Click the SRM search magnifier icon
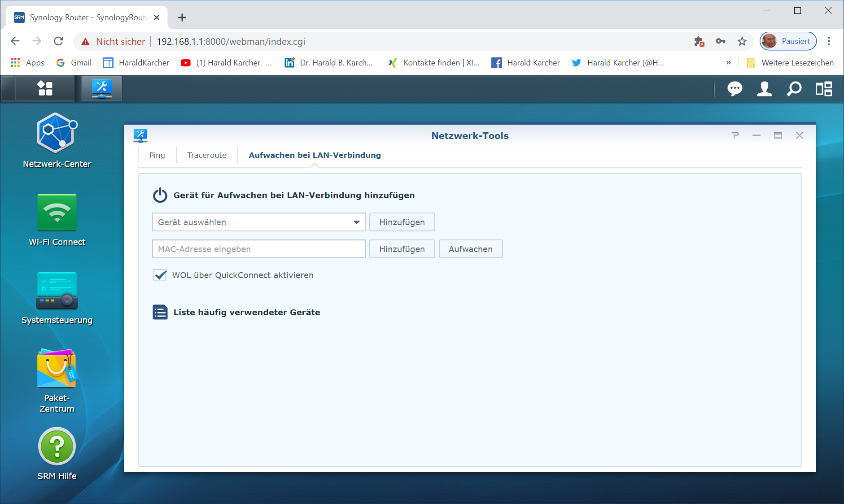 [794, 89]
